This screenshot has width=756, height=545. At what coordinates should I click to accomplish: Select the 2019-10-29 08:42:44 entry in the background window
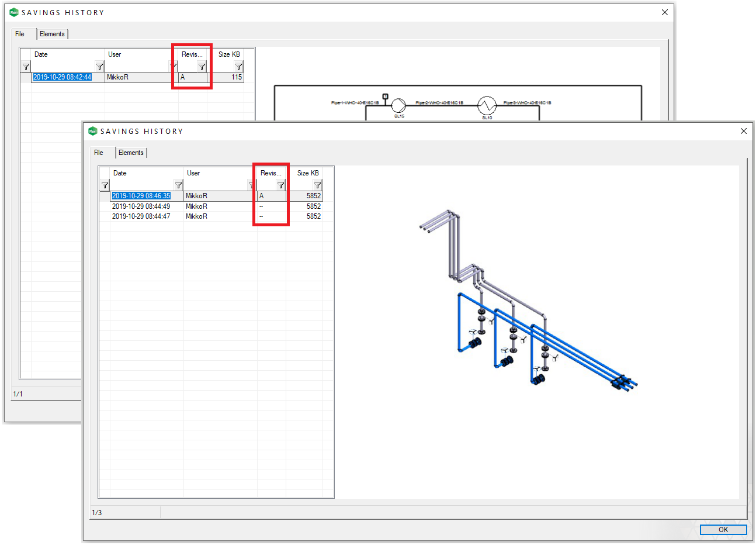coord(62,77)
